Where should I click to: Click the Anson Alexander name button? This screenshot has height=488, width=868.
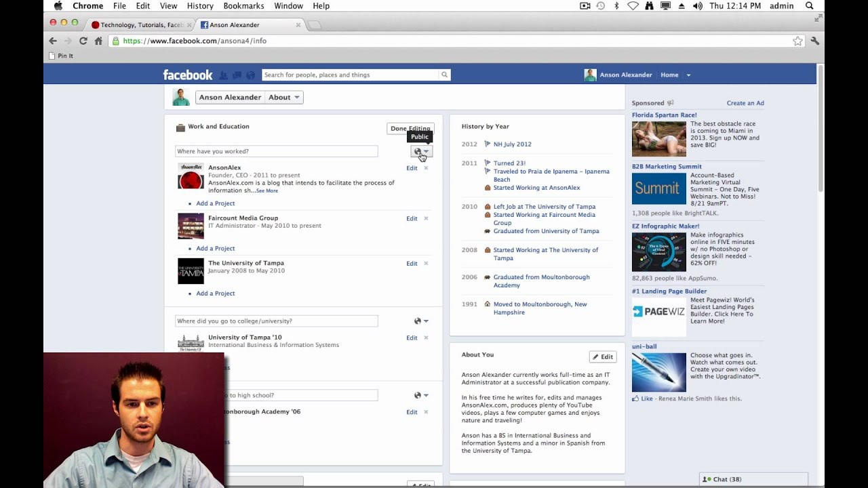tap(230, 98)
